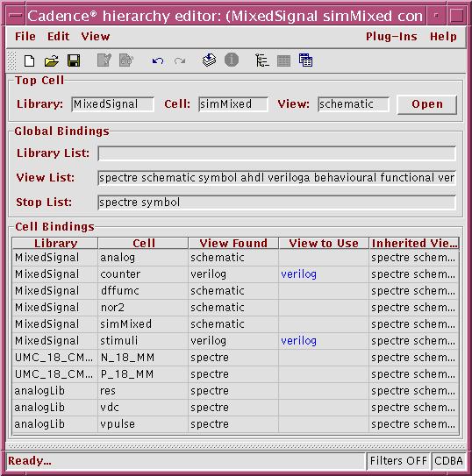The height and width of the screenshot is (476, 472).
Task: Click the New configuration icon
Action: 29,60
